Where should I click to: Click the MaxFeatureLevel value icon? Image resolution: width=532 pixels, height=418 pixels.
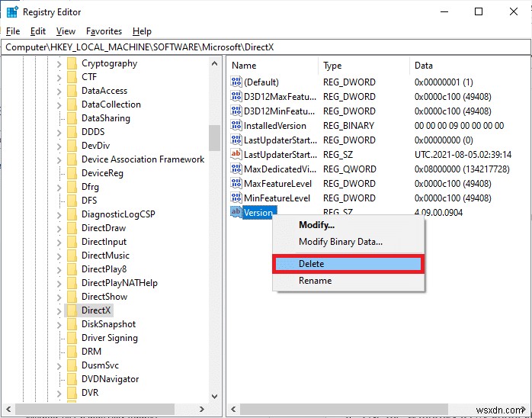coord(236,183)
